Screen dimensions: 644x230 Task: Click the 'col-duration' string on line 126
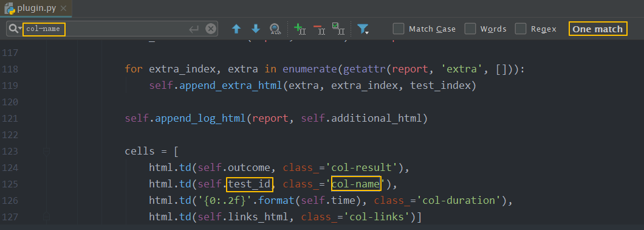(458, 200)
